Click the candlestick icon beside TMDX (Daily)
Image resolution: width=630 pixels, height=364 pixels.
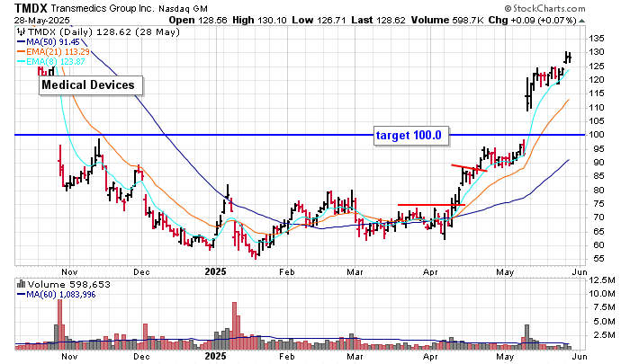(x=22, y=31)
